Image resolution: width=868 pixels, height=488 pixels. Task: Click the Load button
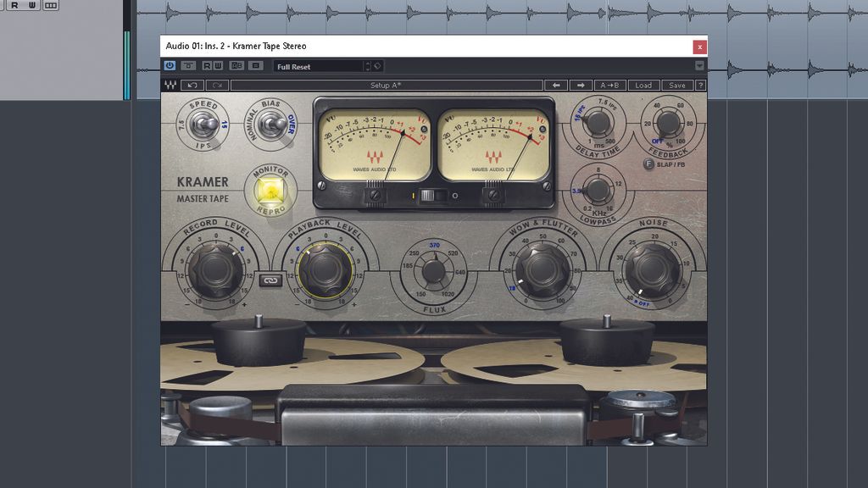coord(646,85)
